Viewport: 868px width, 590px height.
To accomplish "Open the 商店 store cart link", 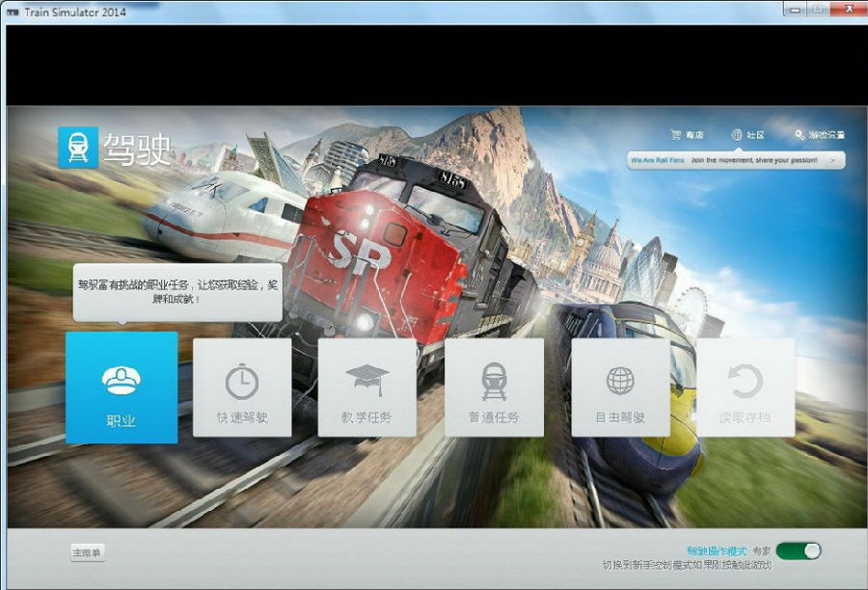I will click(687, 135).
